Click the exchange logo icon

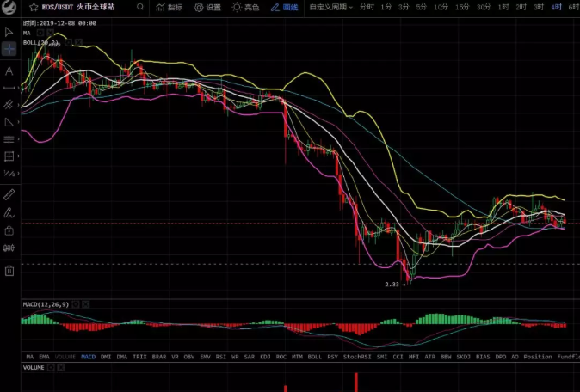coord(9,6)
